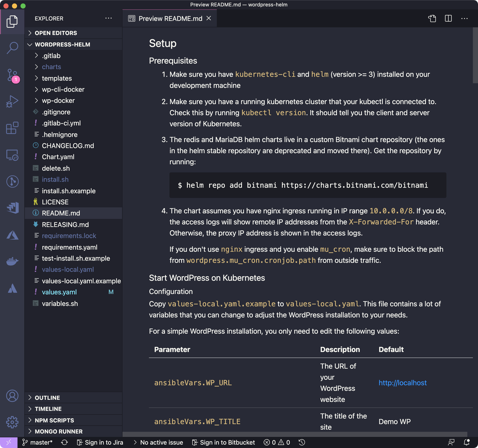Open delete.sh file
This screenshot has width=478, height=448.
pyautogui.click(x=74, y=168)
